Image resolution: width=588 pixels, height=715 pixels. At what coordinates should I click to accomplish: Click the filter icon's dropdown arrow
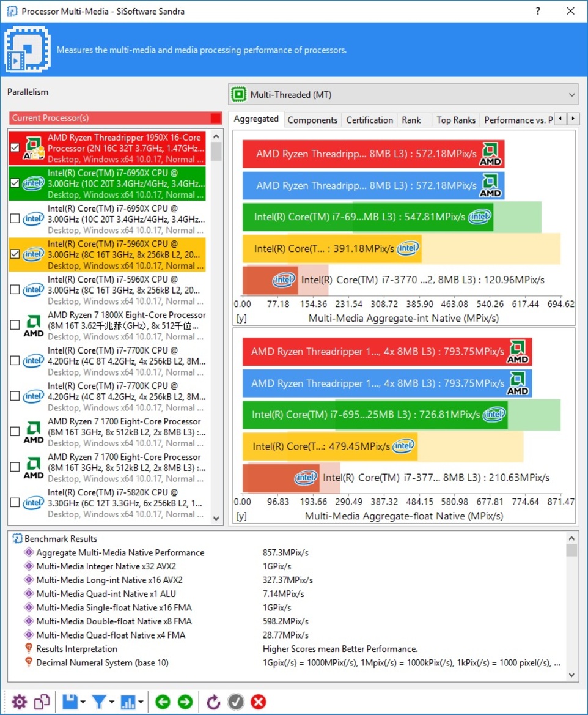tap(112, 702)
